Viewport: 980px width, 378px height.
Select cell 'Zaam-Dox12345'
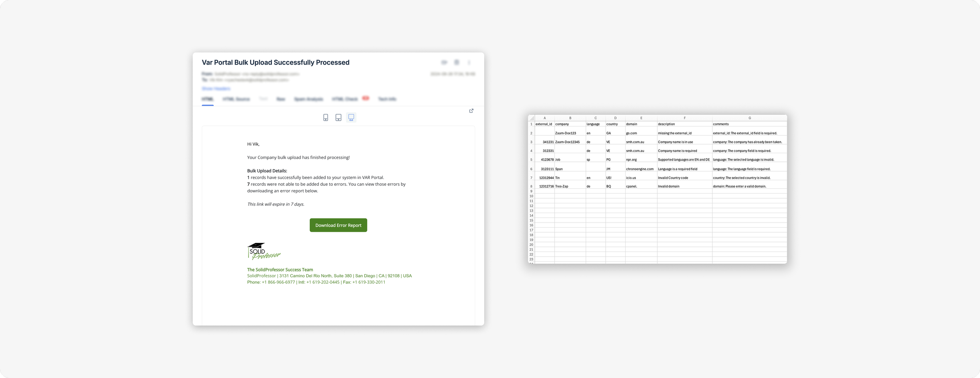[570, 141]
